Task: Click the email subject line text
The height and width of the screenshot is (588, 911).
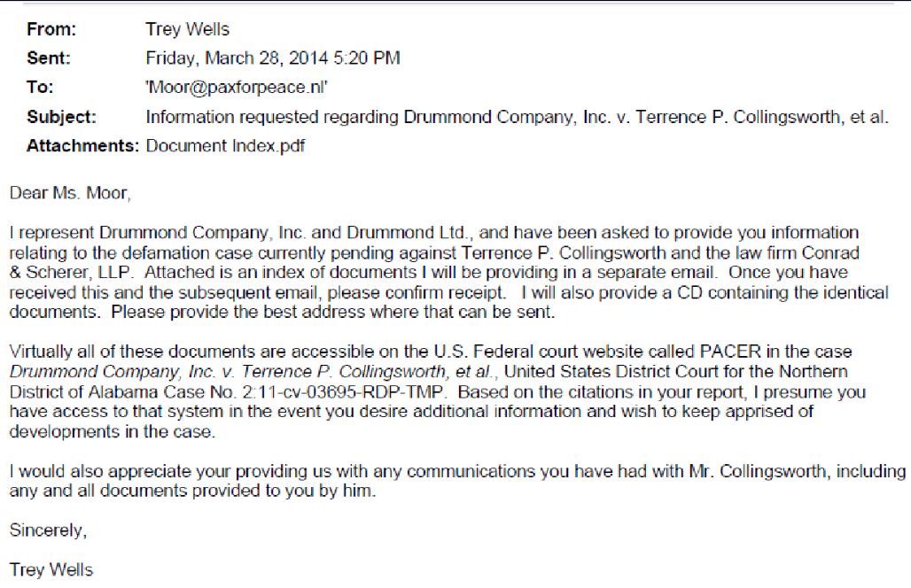Action: tap(517, 117)
